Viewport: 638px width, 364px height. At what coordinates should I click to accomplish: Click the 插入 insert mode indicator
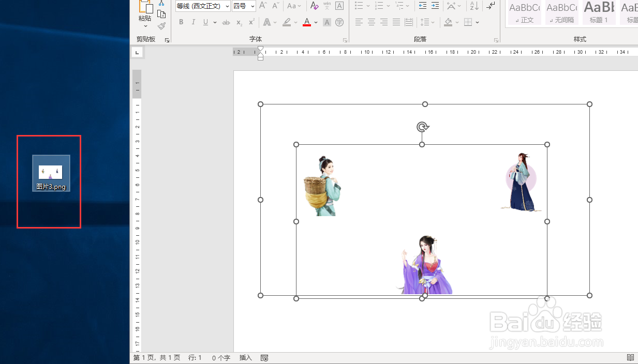[x=246, y=358]
